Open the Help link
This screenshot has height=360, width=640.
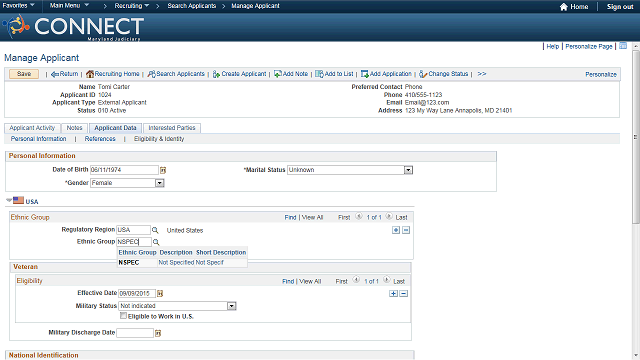coord(553,47)
